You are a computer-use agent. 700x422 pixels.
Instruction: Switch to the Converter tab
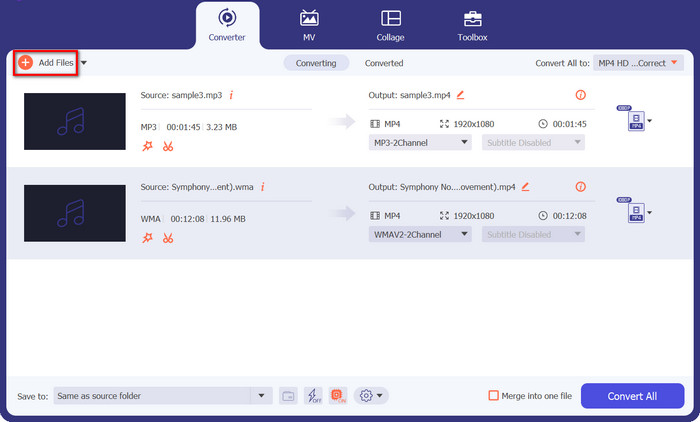point(227,25)
